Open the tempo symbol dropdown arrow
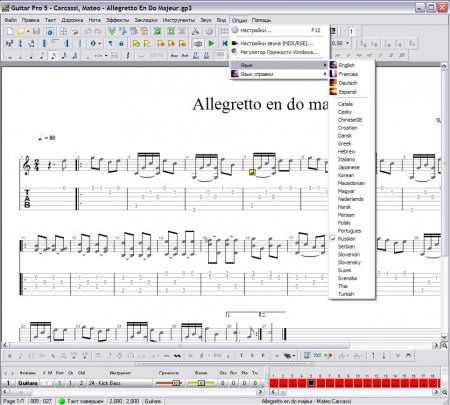Viewport: 450px width, 405px height. tap(100, 44)
